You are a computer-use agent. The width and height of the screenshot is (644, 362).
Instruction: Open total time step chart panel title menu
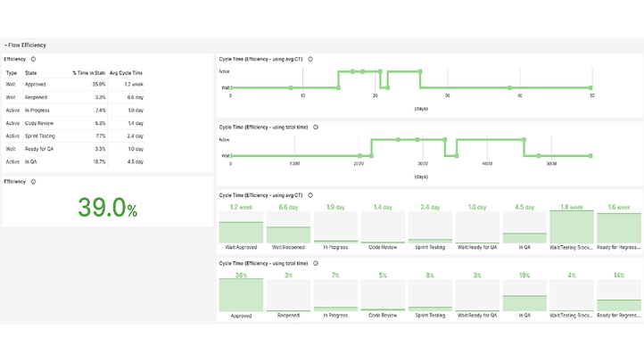(x=264, y=128)
